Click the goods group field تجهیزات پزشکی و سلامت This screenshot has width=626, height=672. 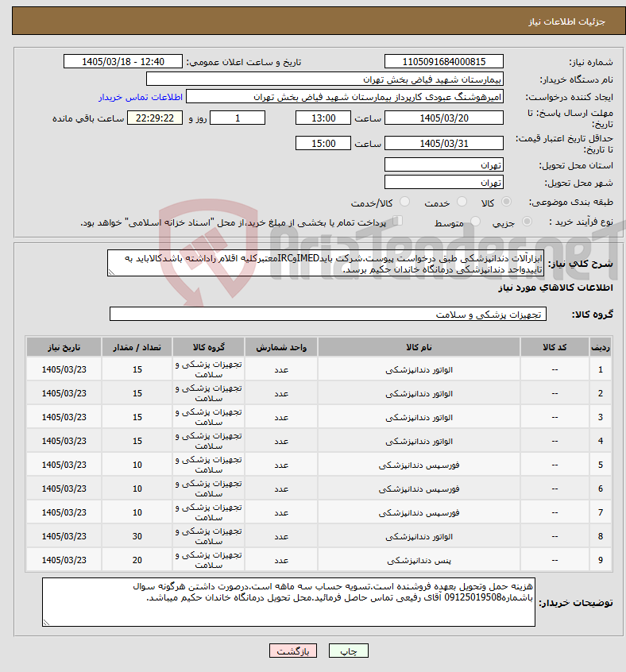click(328, 314)
